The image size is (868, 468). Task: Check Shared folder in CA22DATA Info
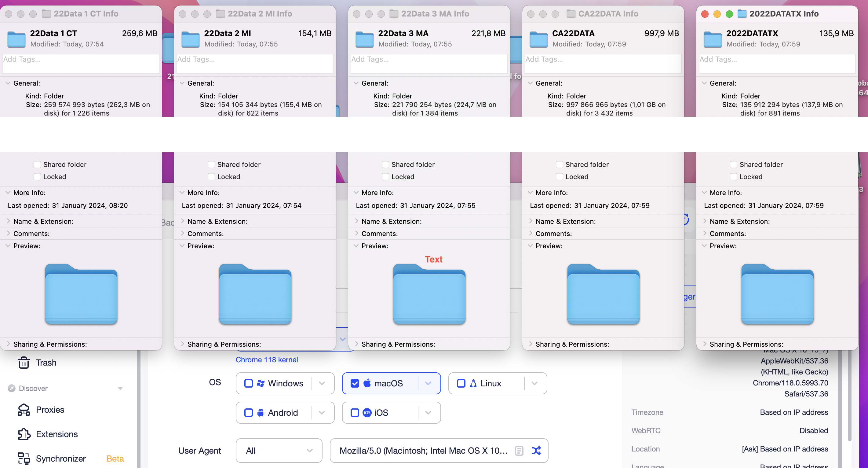pos(559,164)
